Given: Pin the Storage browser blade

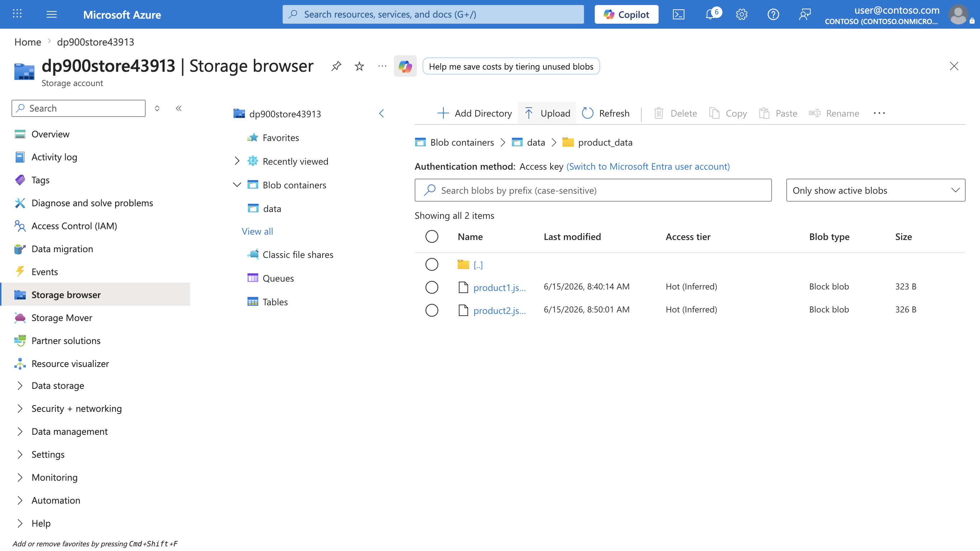Looking at the screenshot, I should click(336, 66).
